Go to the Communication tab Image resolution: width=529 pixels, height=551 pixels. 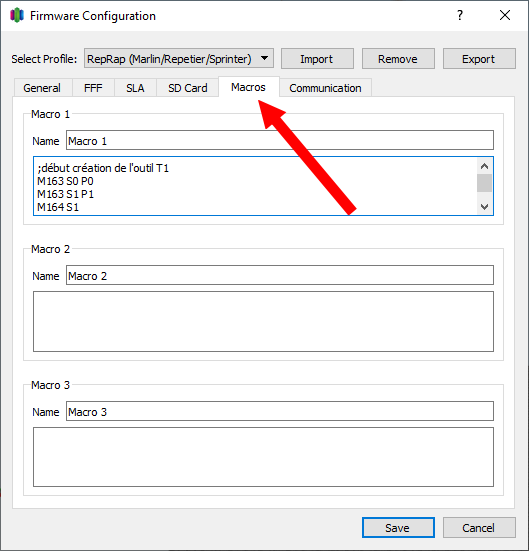(325, 87)
